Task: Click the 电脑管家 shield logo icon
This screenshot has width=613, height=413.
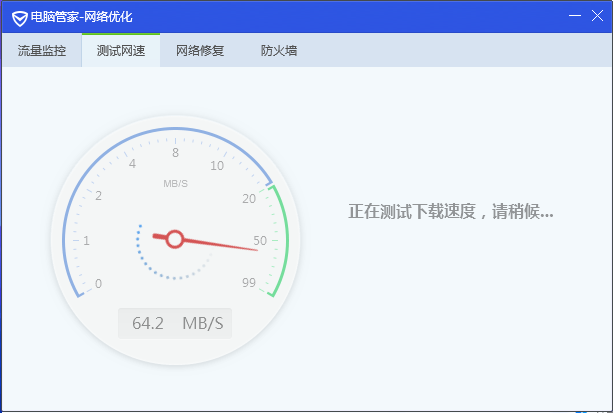Action: tap(19, 18)
